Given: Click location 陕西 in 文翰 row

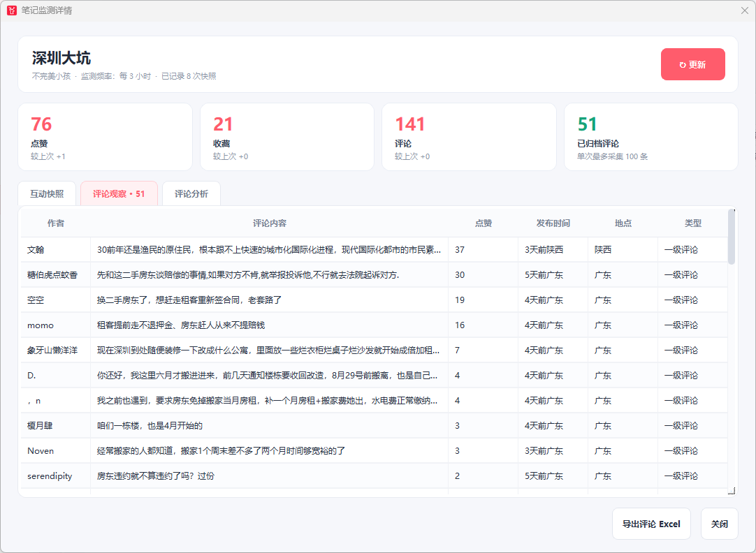Looking at the screenshot, I should pos(603,249).
